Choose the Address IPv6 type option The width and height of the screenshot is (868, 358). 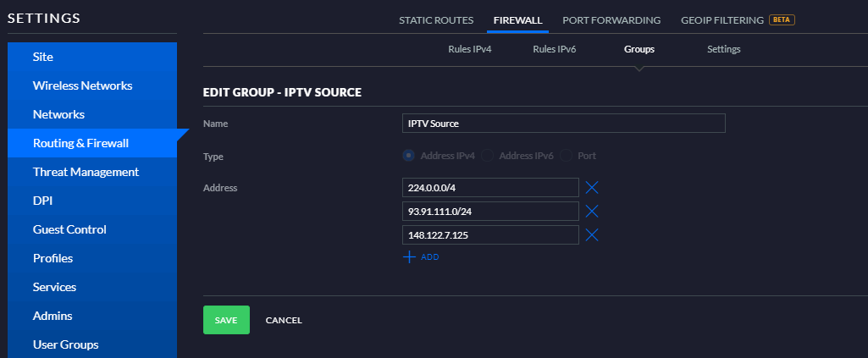(488, 156)
